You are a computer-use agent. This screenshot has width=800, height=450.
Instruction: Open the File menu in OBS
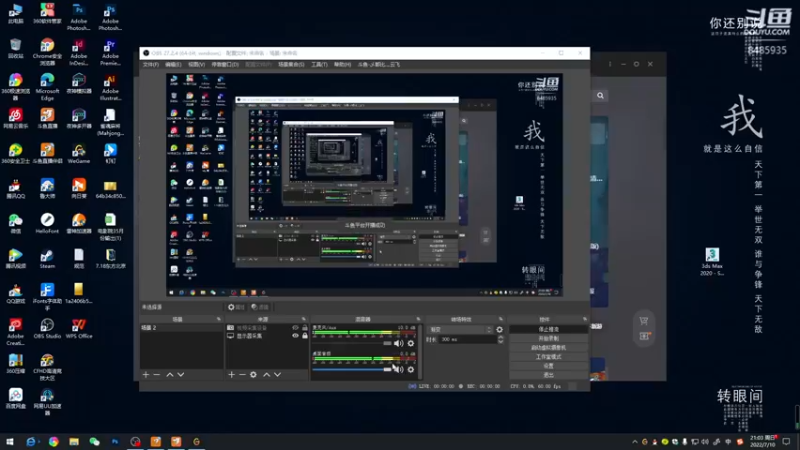(x=151, y=65)
